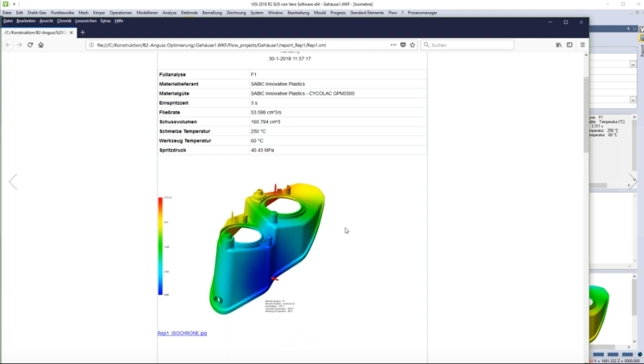Bookmark this page with the star icon

coord(412,45)
